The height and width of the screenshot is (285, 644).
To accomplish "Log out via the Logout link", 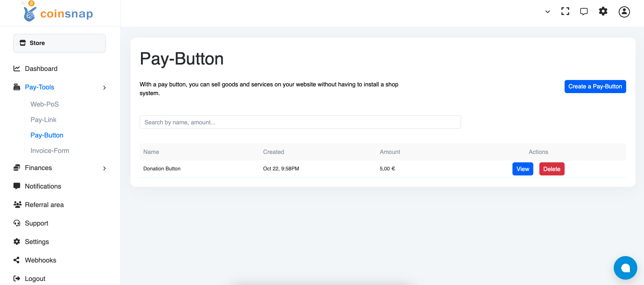I will pyautogui.click(x=35, y=279).
